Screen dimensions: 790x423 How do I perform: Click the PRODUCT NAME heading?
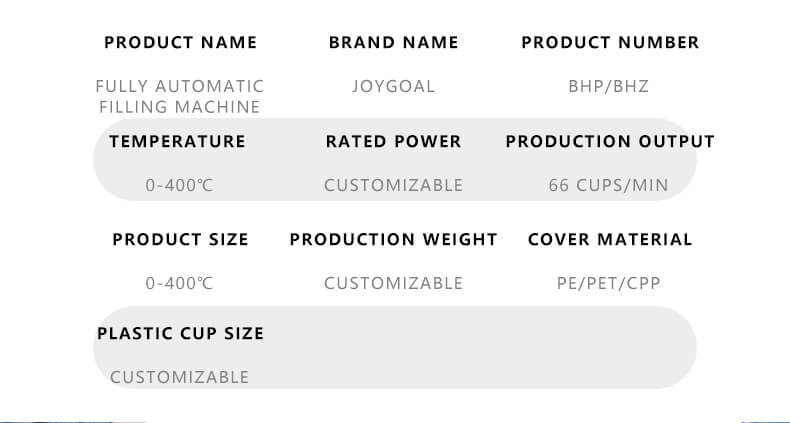pos(180,42)
